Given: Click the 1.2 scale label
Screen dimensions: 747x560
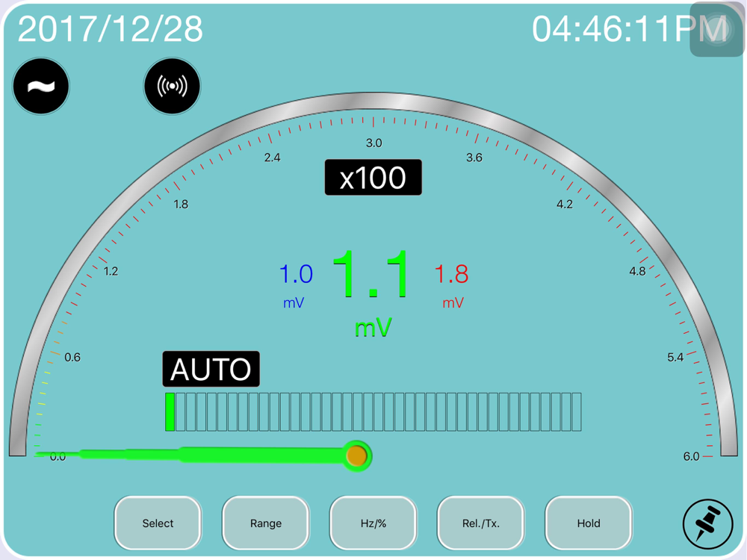Looking at the screenshot, I should click(x=111, y=271).
